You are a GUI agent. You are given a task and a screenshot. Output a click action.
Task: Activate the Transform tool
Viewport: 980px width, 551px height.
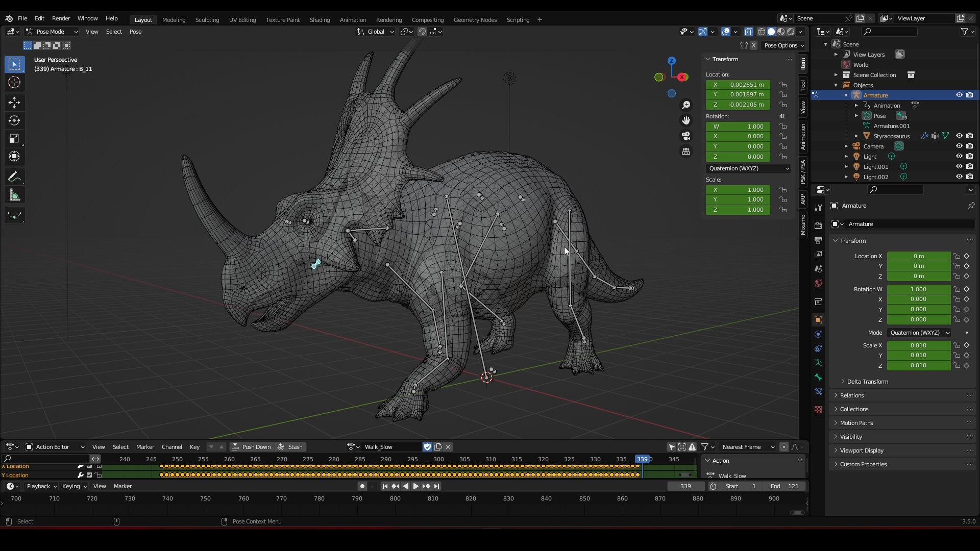(x=14, y=157)
